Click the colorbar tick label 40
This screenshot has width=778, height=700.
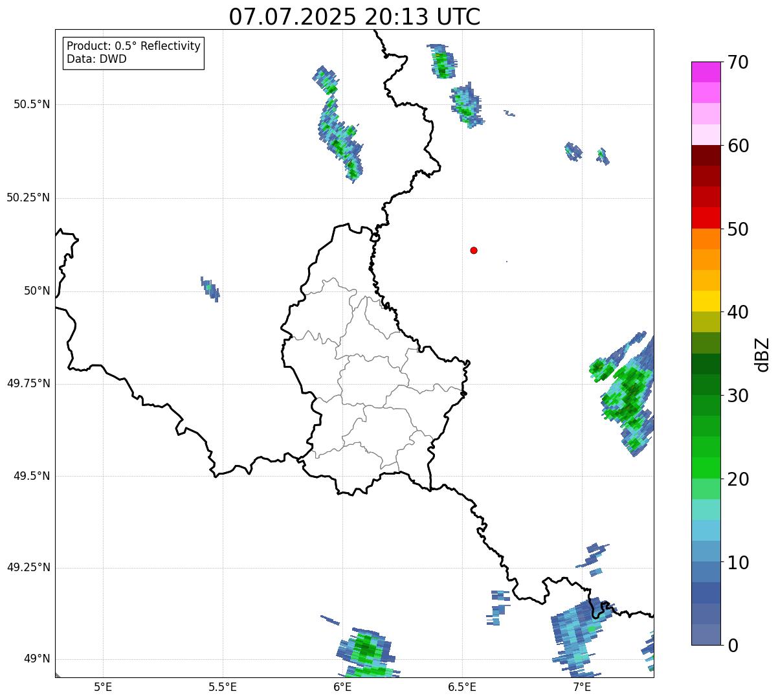(x=739, y=312)
